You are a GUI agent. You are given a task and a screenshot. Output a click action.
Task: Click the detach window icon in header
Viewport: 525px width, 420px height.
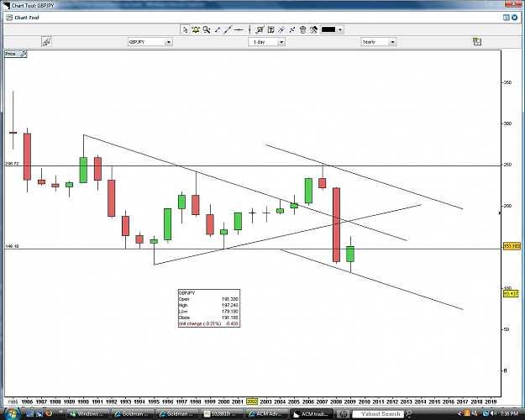pyautogui.click(x=507, y=18)
